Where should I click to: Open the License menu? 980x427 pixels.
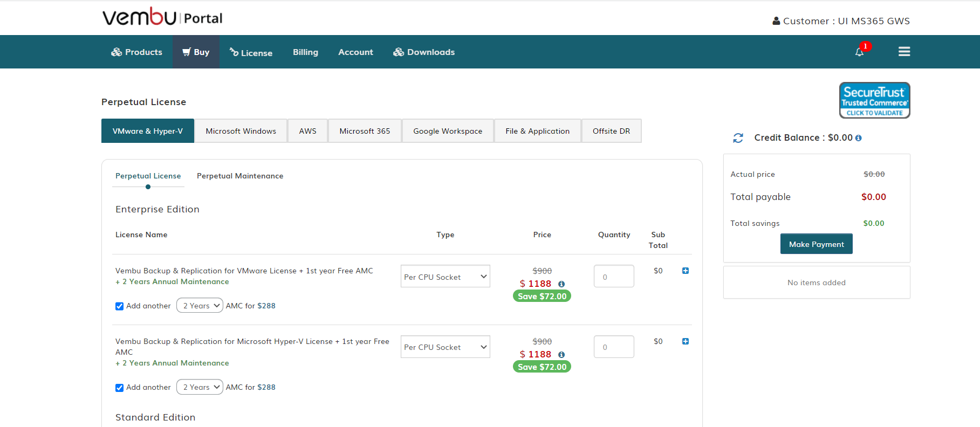pos(251,52)
